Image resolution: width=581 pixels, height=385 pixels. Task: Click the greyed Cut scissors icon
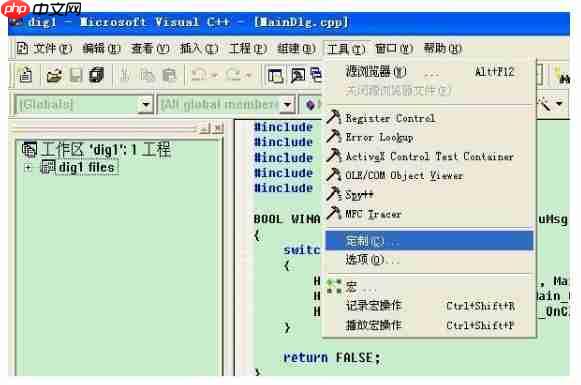tap(125, 75)
